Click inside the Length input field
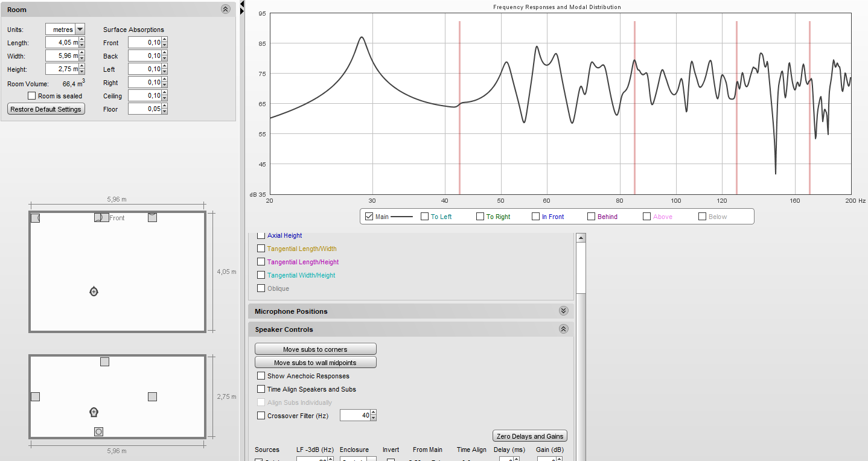This screenshot has height=461, width=868. click(62, 43)
